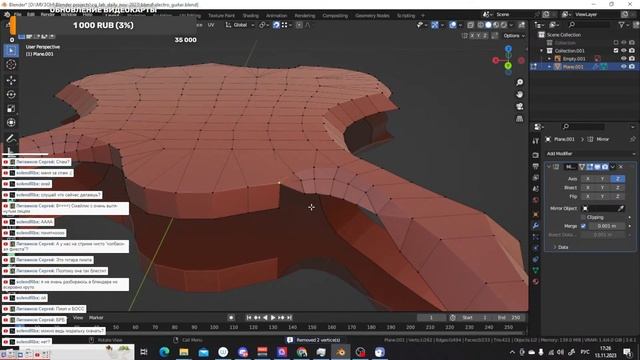Hide Empty.001 with its eye icon
Image resolution: width=640 pixels, height=360 pixels.
pos(623,58)
